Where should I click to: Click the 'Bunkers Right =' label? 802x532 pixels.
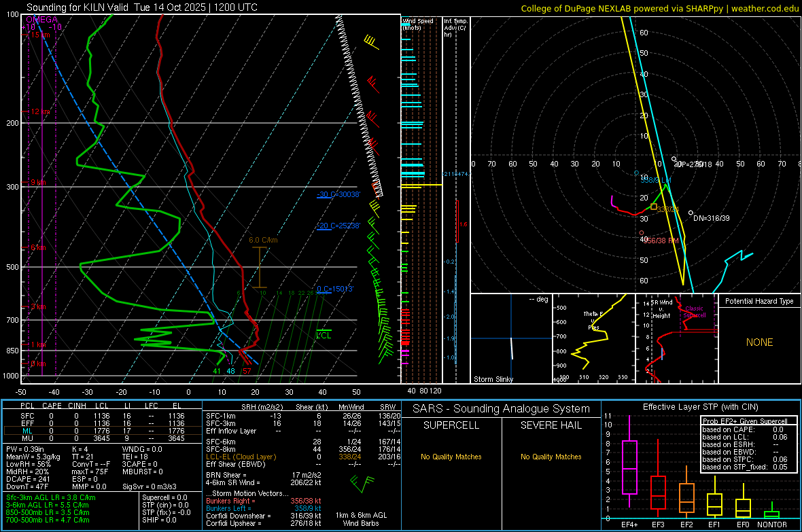pyautogui.click(x=230, y=501)
